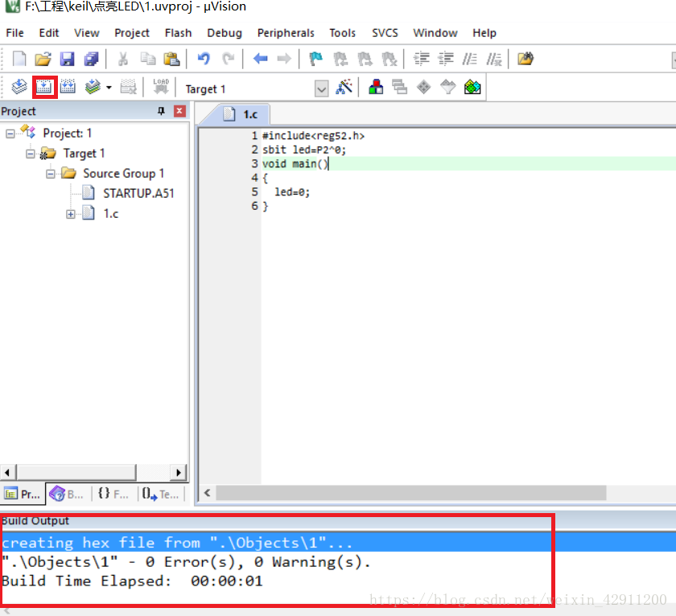Click the Rebuild all target files icon

click(68, 87)
